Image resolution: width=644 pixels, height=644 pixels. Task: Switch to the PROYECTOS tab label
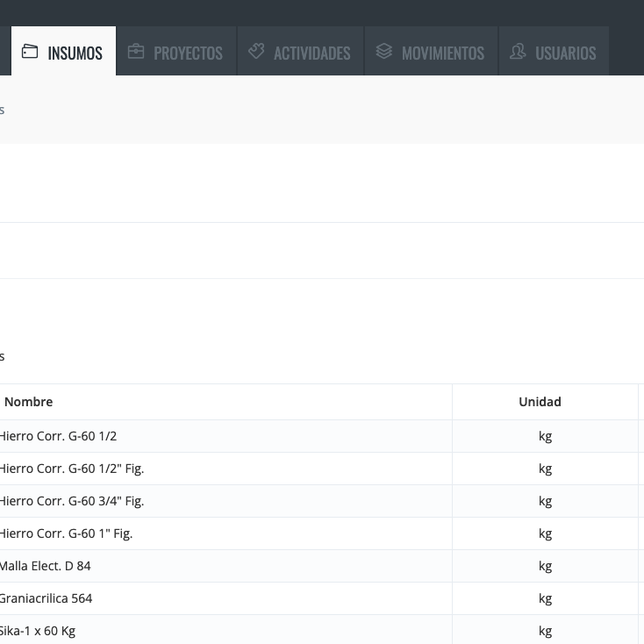188,54
